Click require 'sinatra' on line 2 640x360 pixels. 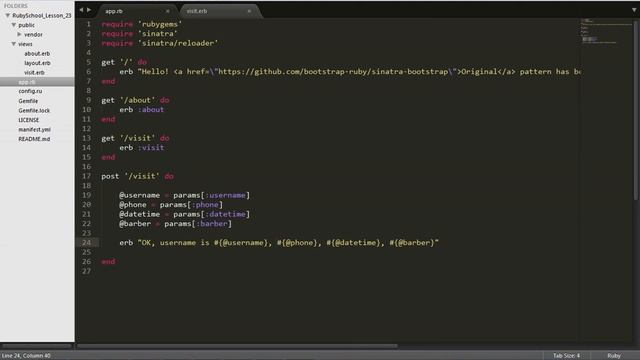click(x=140, y=33)
